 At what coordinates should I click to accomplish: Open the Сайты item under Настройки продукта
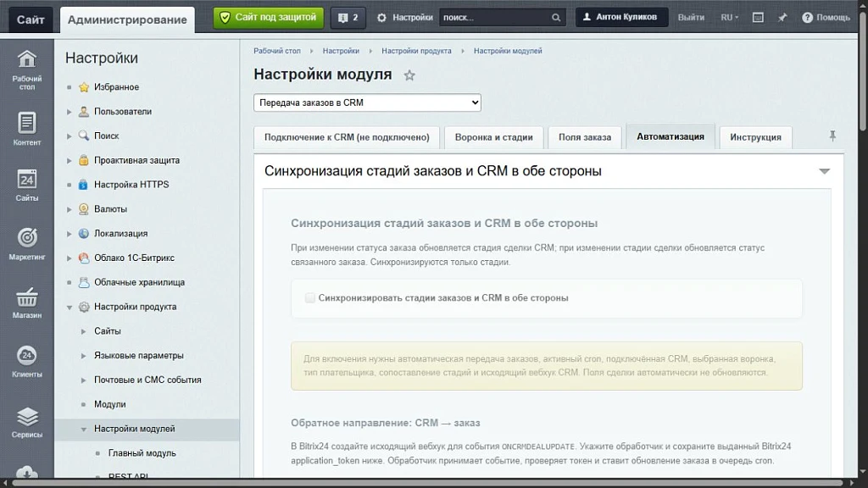[x=108, y=331]
